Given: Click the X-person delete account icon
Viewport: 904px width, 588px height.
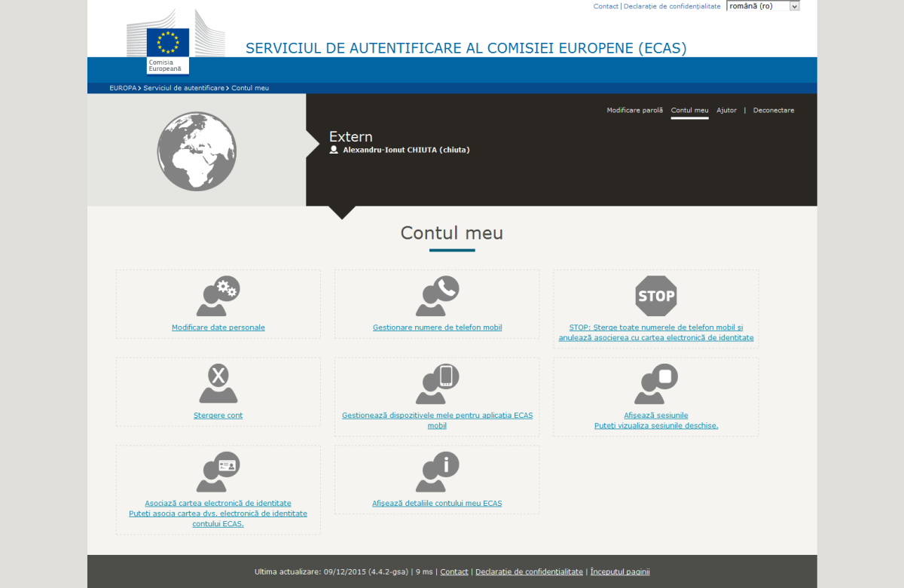Looking at the screenshot, I should pos(218,384).
